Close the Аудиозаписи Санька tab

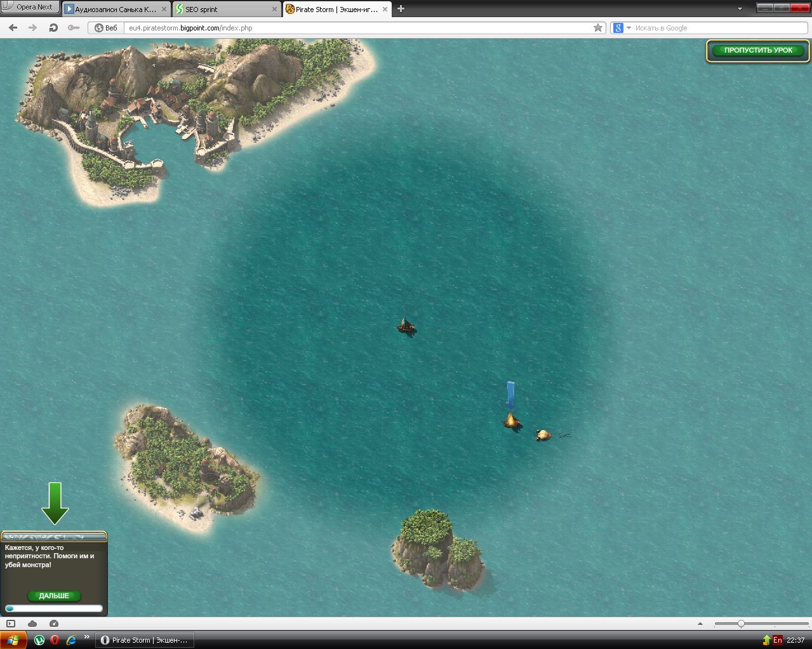point(163,10)
